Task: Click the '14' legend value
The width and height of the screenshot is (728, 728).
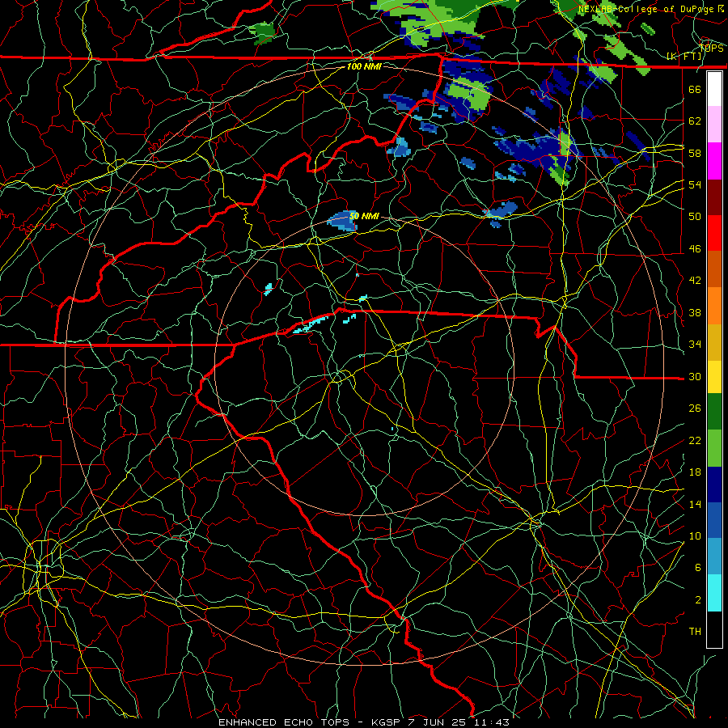Action: coord(695,504)
